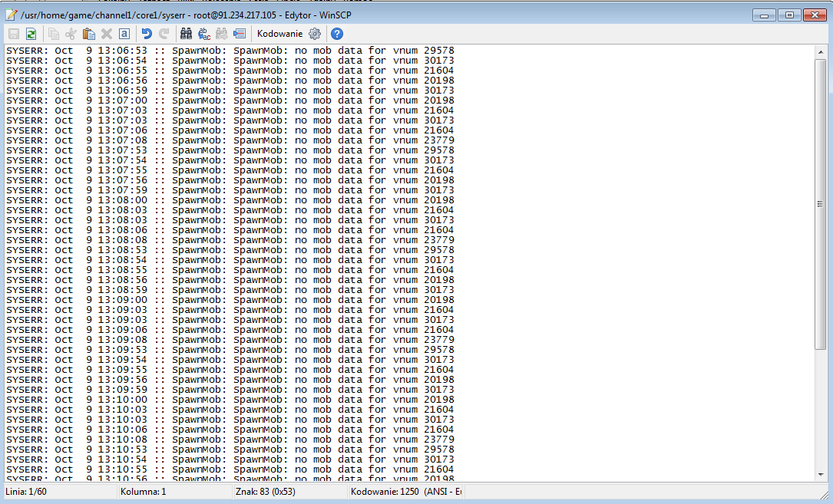
Task: Click the Save file toolbar icon
Action: [x=14, y=34]
